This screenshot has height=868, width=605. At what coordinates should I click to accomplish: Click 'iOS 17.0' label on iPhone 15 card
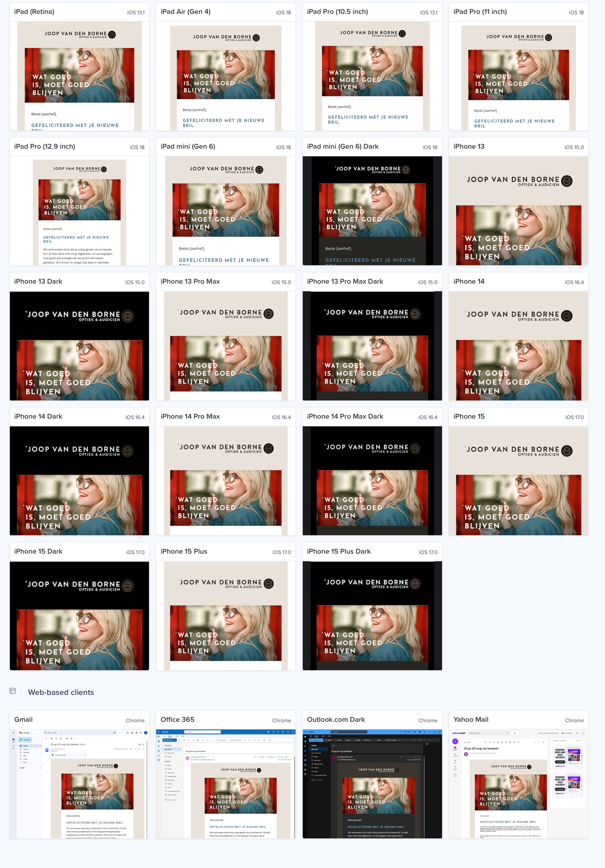click(574, 418)
